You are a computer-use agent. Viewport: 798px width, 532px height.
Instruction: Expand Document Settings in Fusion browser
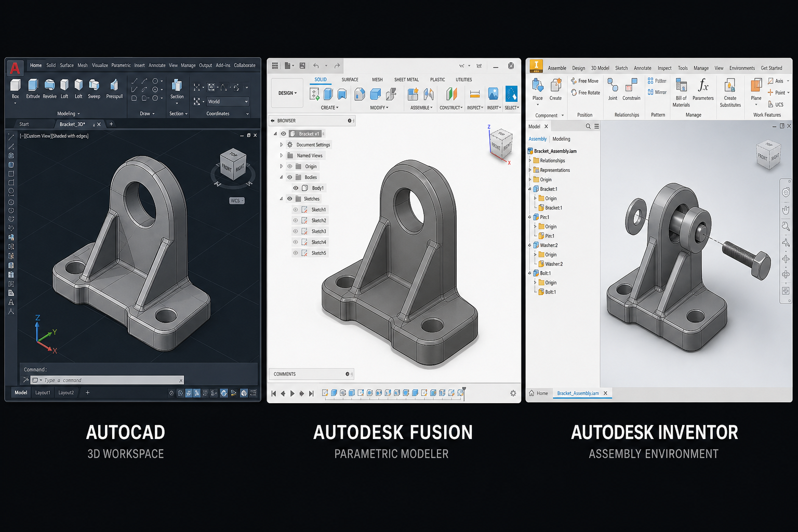click(282, 145)
